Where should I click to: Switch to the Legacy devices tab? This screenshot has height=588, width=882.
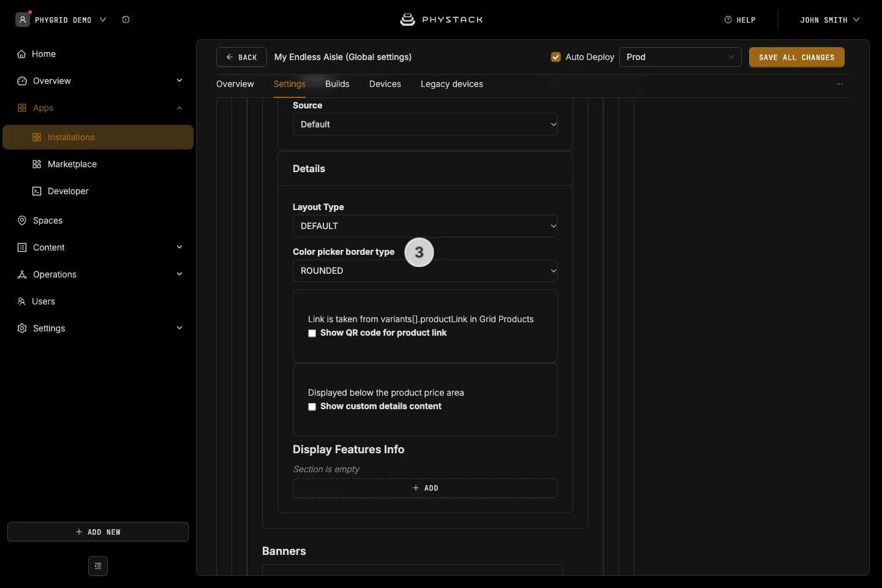pyautogui.click(x=452, y=84)
